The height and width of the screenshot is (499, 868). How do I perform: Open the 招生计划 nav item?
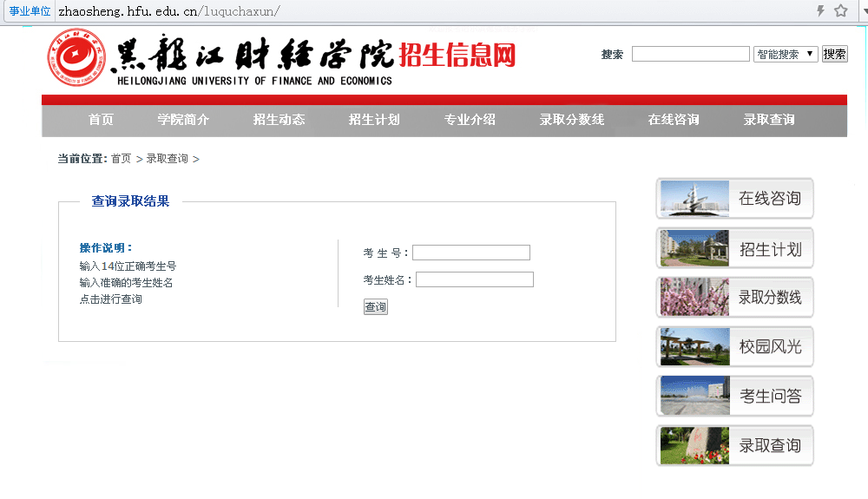tap(374, 120)
